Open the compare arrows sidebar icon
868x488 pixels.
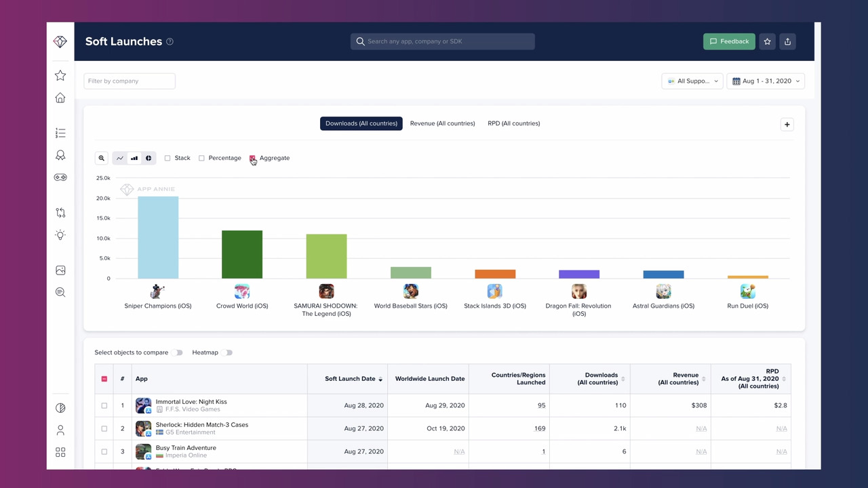(x=60, y=213)
